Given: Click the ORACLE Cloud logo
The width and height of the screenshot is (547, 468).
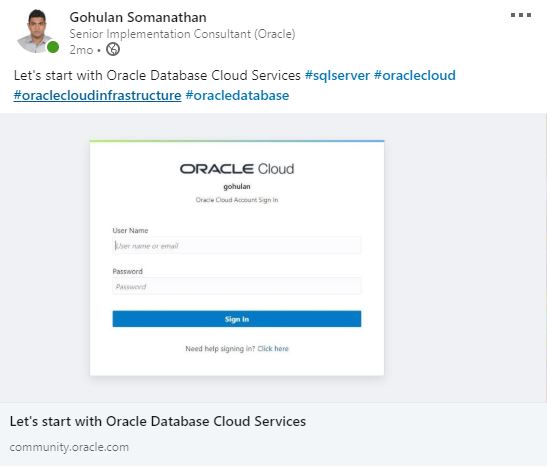Looking at the screenshot, I should pyautogui.click(x=237, y=169).
